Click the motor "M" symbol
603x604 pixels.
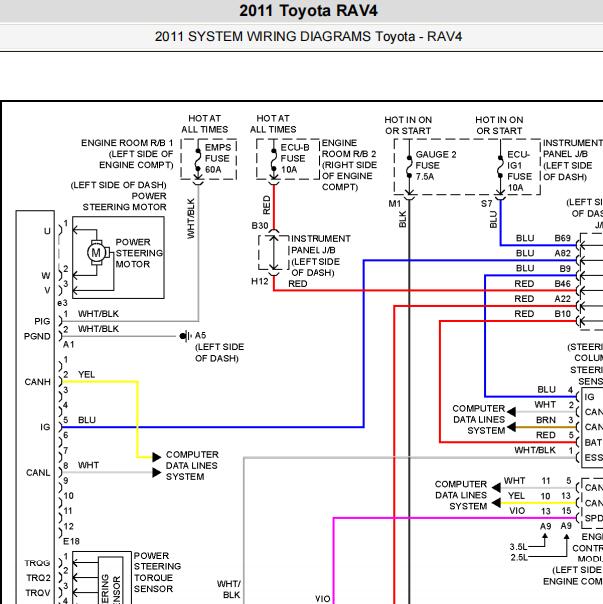(96, 253)
